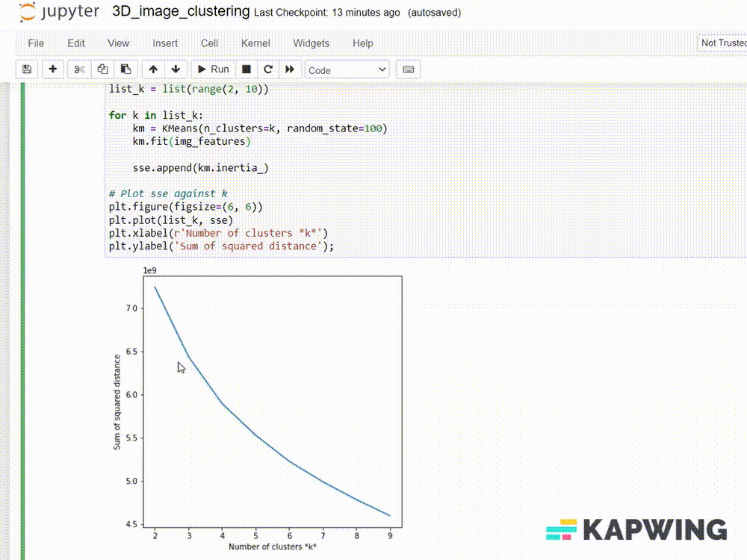Image resolution: width=747 pixels, height=560 pixels.
Task: Restart kernel and run all icon
Action: (x=290, y=69)
